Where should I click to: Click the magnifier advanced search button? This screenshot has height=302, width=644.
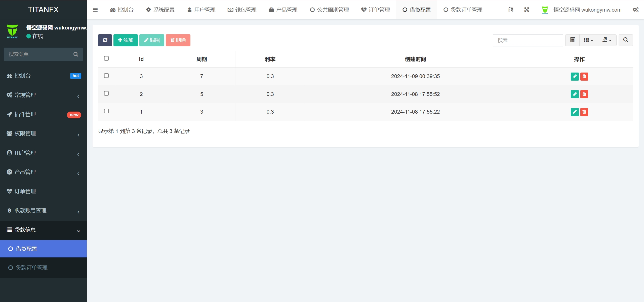tap(626, 40)
